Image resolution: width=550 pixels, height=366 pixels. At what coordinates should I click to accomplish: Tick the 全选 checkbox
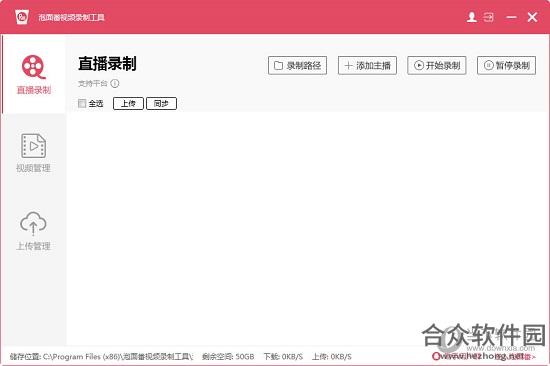[82, 103]
